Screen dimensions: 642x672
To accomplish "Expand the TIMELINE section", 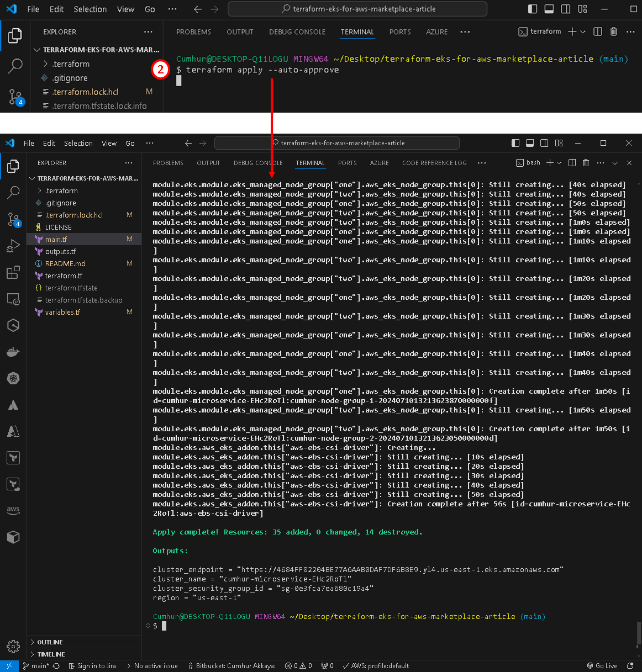I will click(84, 654).
